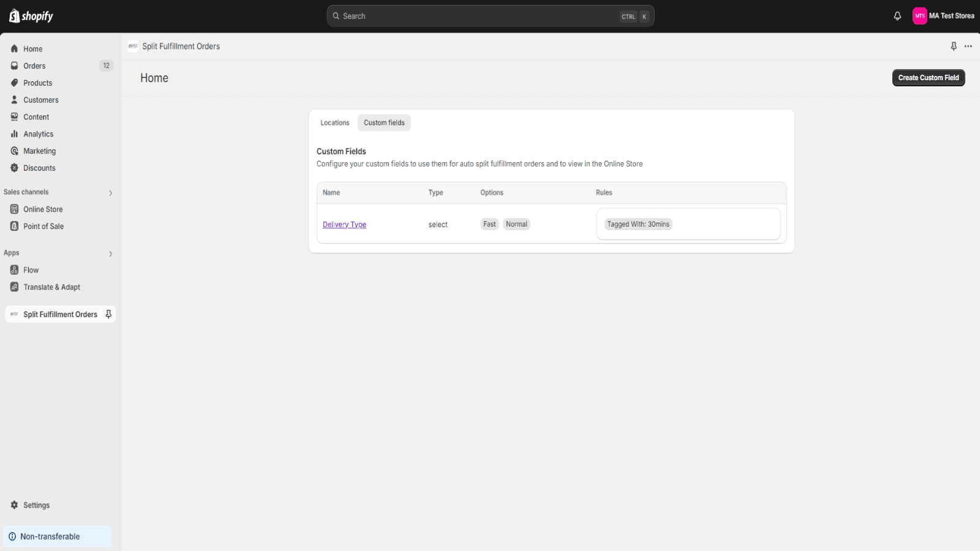Go to Point of Sale channel
Viewport: 980px width, 551px height.
tap(43, 227)
